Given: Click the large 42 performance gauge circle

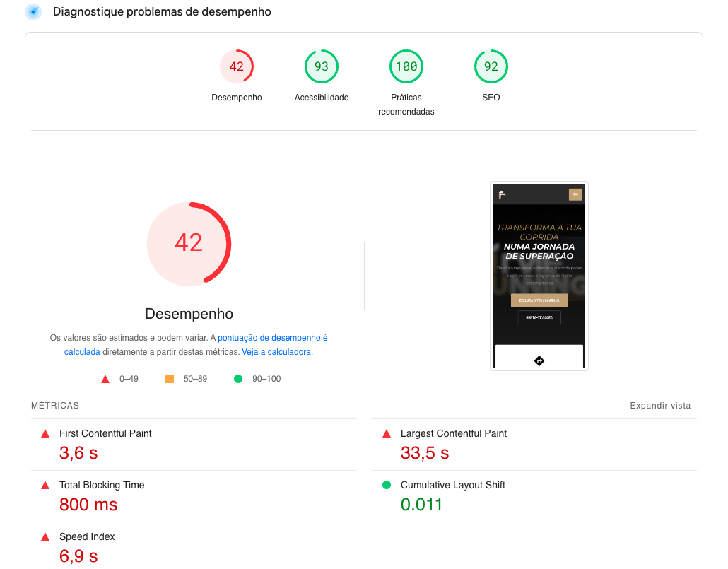Looking at the screenshot, I should [x=189, y=244].
